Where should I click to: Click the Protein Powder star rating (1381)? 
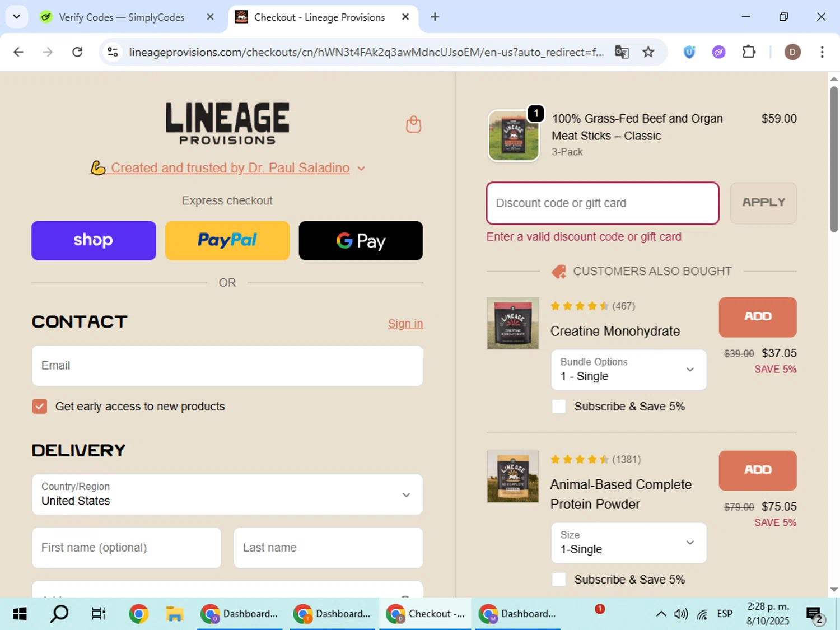point(595,459)
